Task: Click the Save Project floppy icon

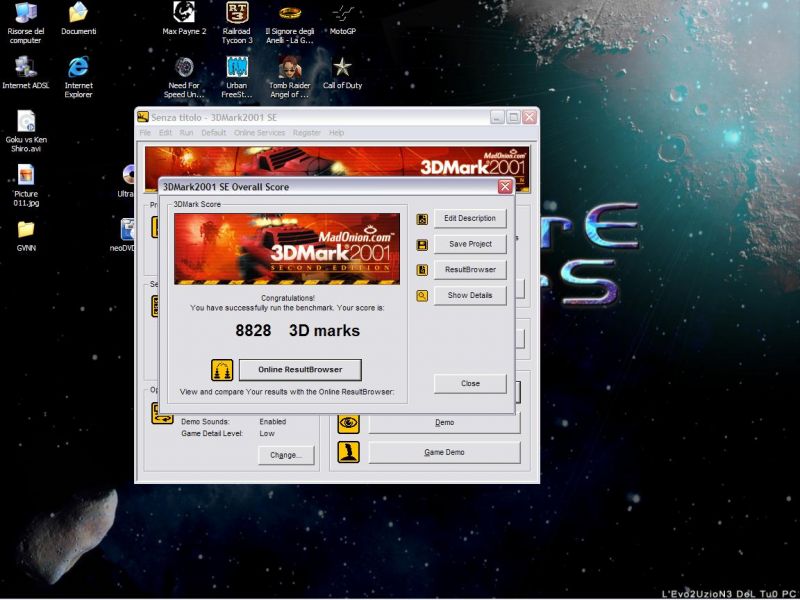Action: pos(422,245)
